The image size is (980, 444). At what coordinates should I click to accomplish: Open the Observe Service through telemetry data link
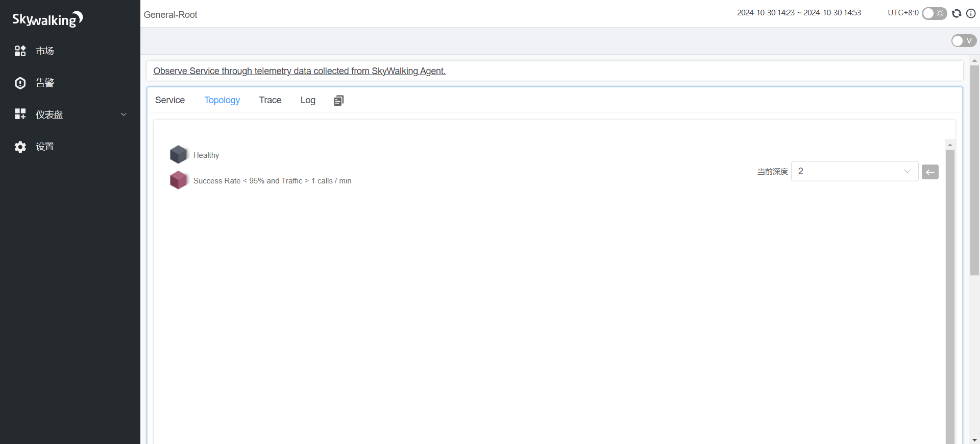[x=300, y=71]
